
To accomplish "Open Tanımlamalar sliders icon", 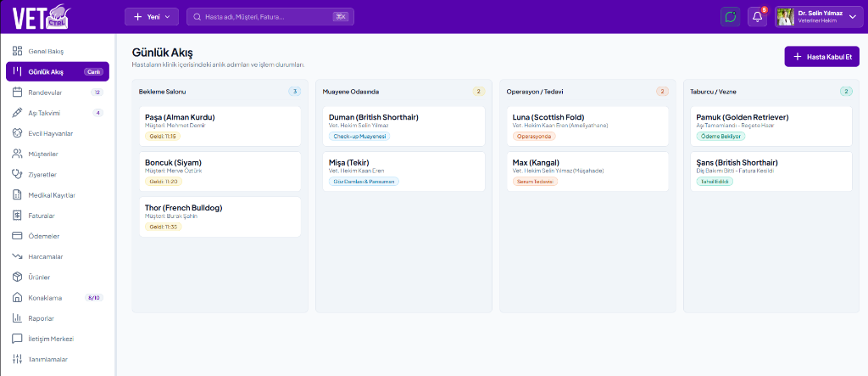I will click(17, 359).
